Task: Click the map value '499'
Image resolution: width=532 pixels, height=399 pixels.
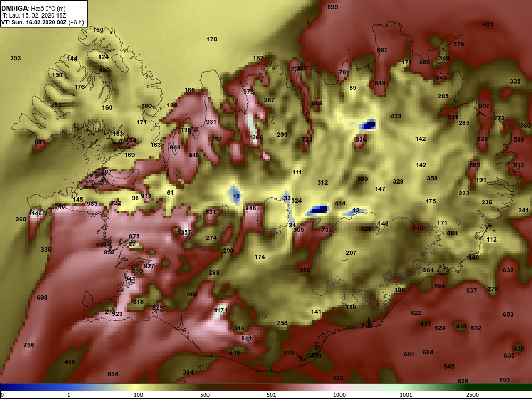Action: (488, 24)
